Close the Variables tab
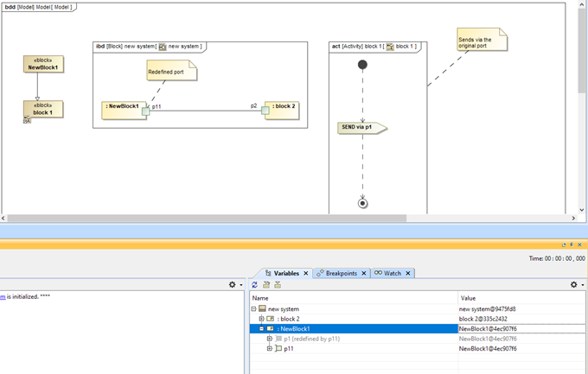The width and height of the screenshot is (588, 374). [x=305, y=273]
